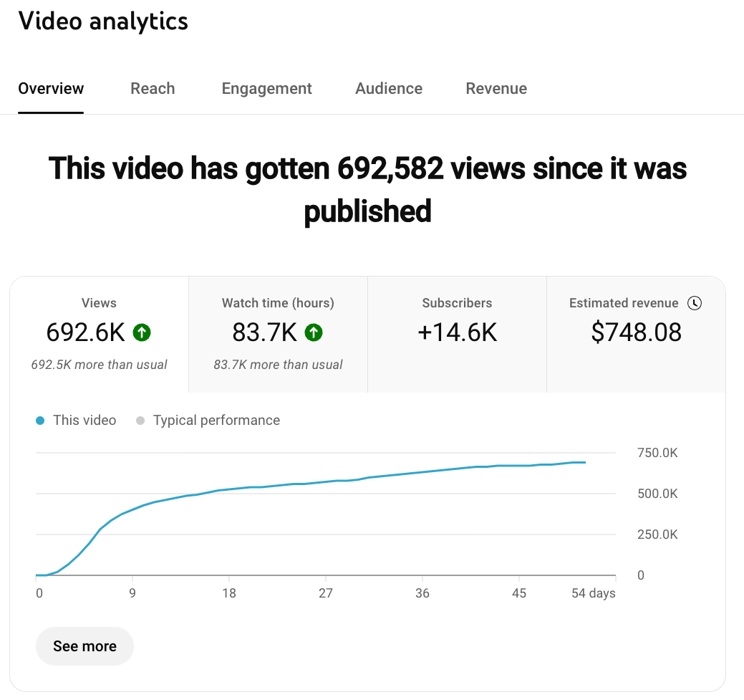The width and height of the screenshot is (744, 700).
Task: Click day 27 label on chart axis
Action: pos(326,593)
